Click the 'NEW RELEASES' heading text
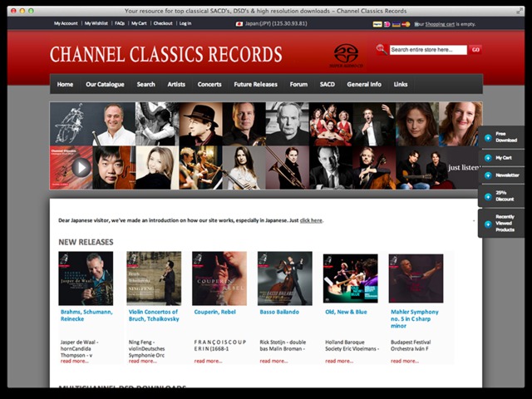The height and width of the screenshot is (399, 532). pos(86,242)
